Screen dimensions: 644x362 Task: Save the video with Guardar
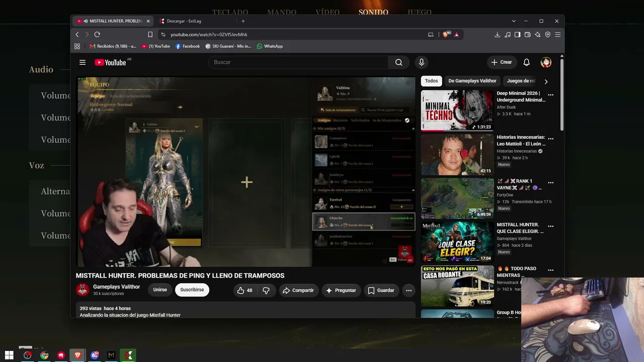(x=381, y=290)
